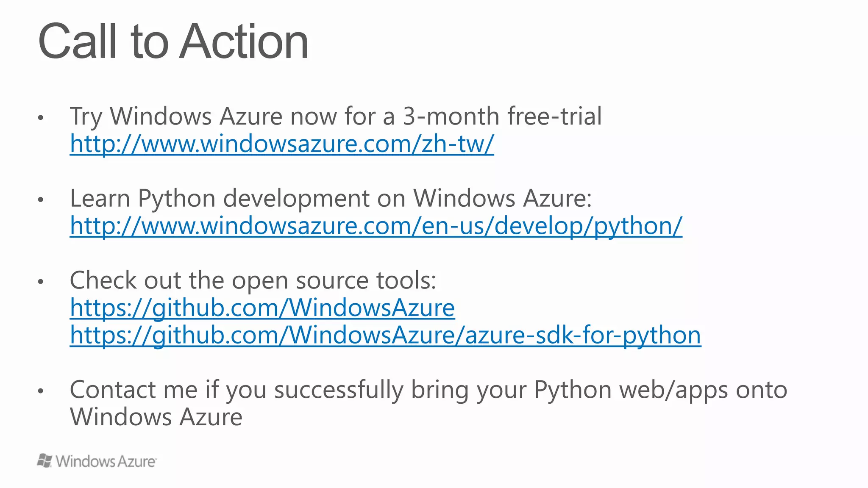The width and height of the screenshot is (868, 488).
Task: Open the windowsazure.com/zh-tw free-trial link
Action: coord(282,144)
